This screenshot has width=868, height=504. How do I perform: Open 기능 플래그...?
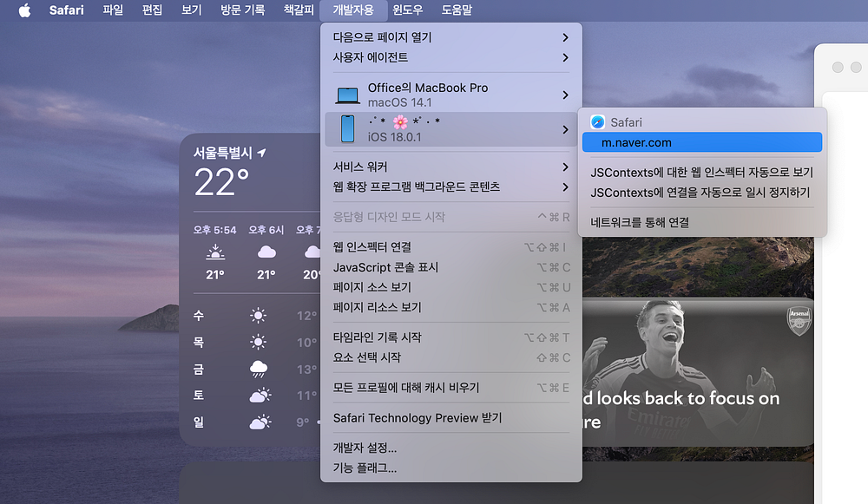coord(451,468)
